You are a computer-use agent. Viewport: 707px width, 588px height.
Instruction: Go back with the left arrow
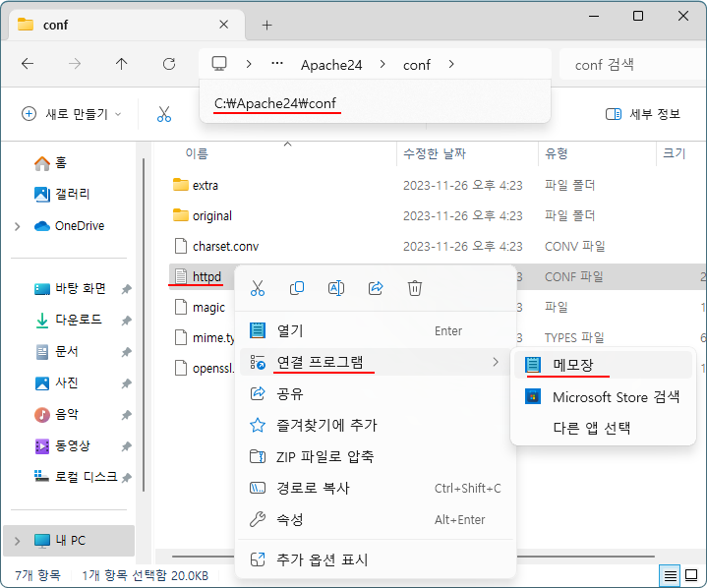click(x=28, y=64)
